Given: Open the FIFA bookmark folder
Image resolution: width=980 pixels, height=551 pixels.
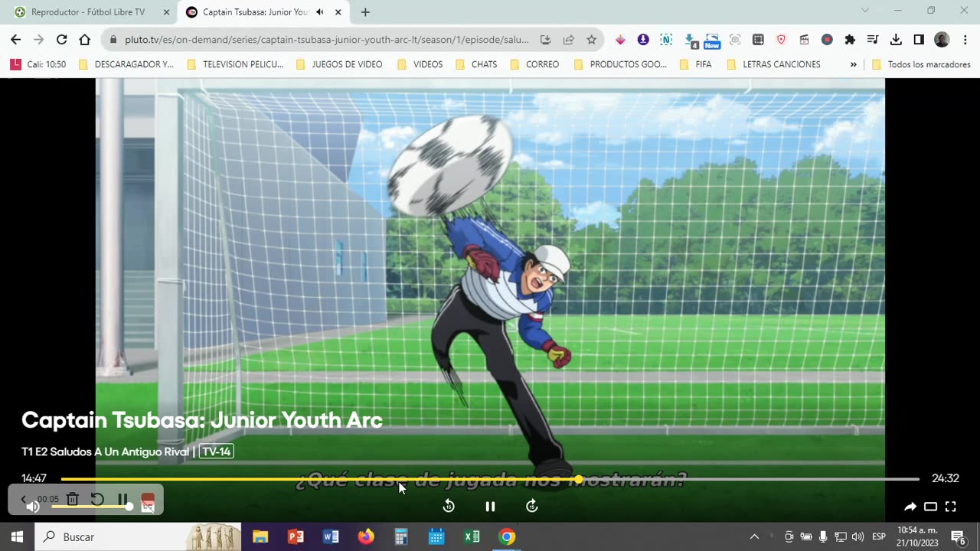Looking at the screenshot, I should (x=695, y=64).
